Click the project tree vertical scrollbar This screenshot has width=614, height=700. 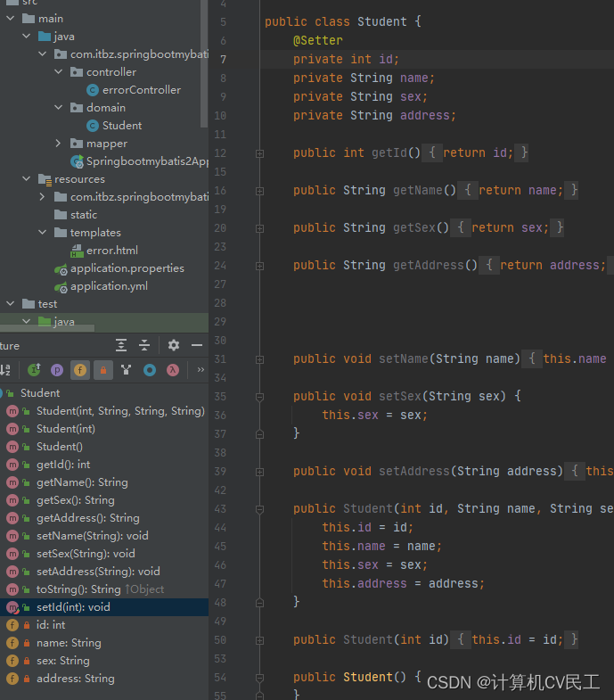coord(204,62)
